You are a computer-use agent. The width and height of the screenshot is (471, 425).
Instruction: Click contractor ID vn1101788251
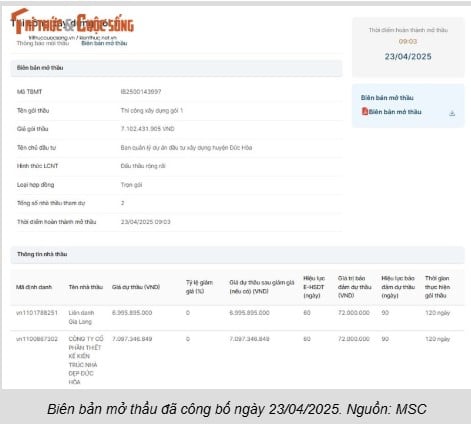point(37,313)
